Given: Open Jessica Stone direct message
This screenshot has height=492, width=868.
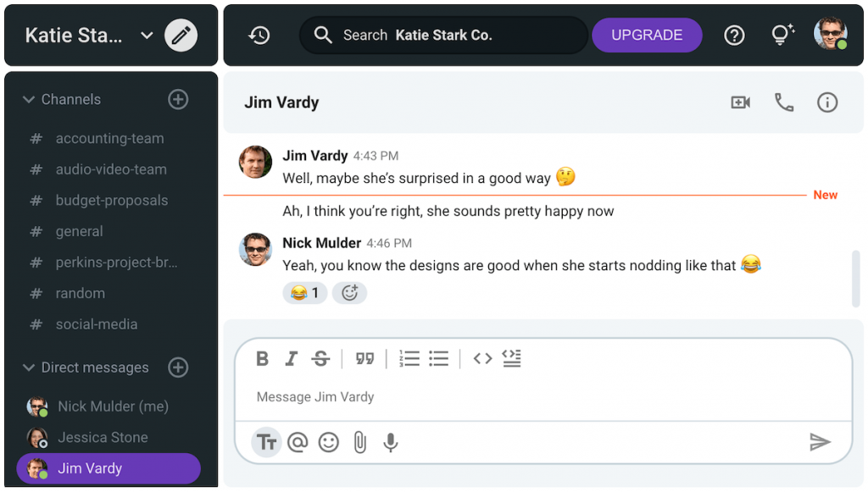Looking at the screenshot, I should click(x=102, y=438).
